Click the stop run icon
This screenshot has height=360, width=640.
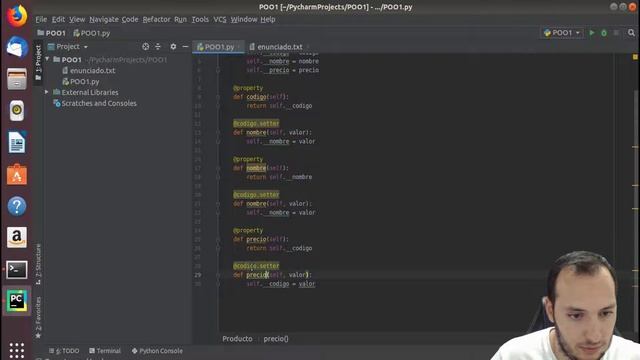coord(616,33)
